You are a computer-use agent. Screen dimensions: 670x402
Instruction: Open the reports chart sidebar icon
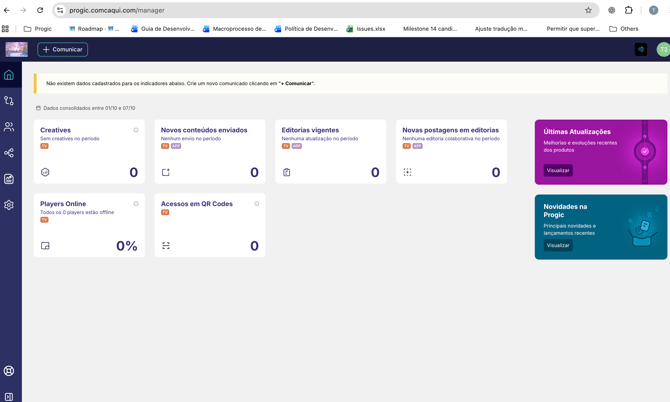(x=9, y=179)
